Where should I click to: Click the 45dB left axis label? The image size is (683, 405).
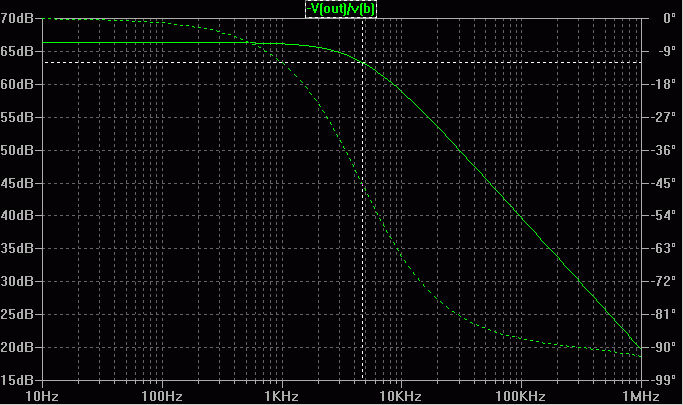tap(17, 183)
